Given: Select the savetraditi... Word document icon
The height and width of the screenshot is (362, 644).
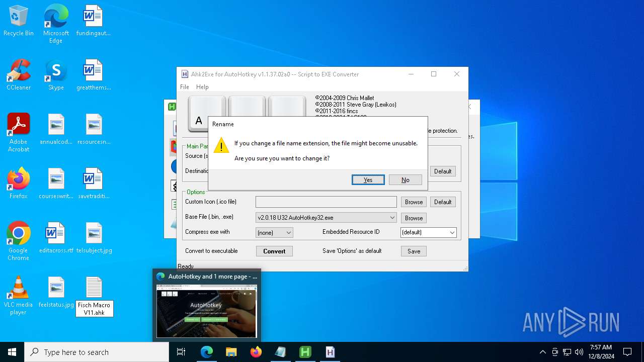Looking at the screenshot, I should coord(93,184).
